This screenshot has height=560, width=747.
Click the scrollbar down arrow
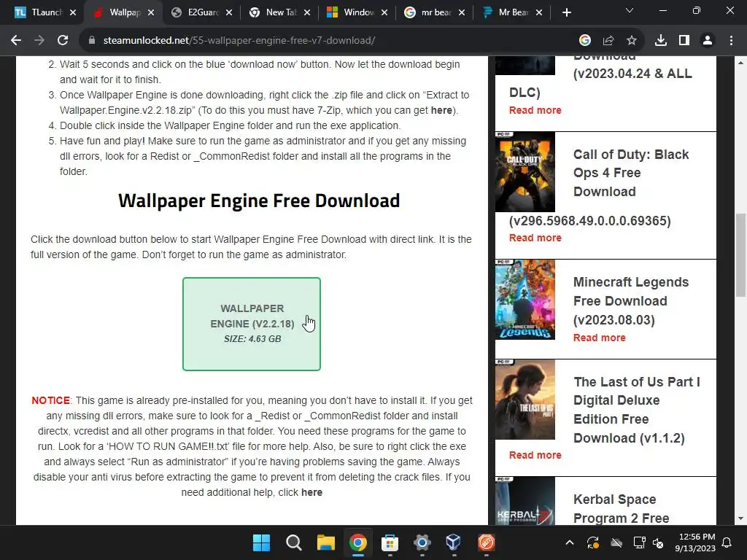(x=741, y=518)
